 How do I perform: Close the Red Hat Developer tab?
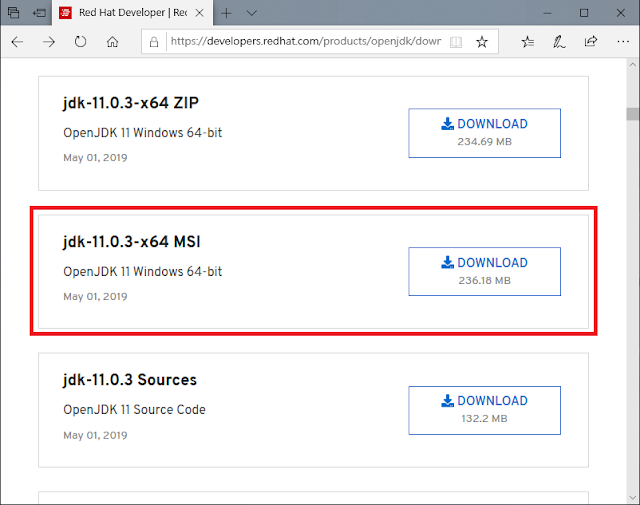(x=200, y=13)
